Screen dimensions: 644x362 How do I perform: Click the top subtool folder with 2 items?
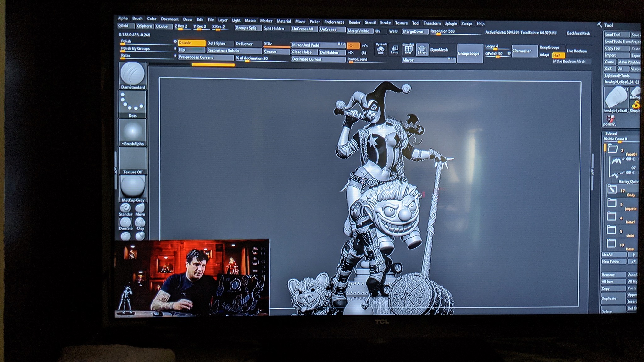click(x=612, y=148)
